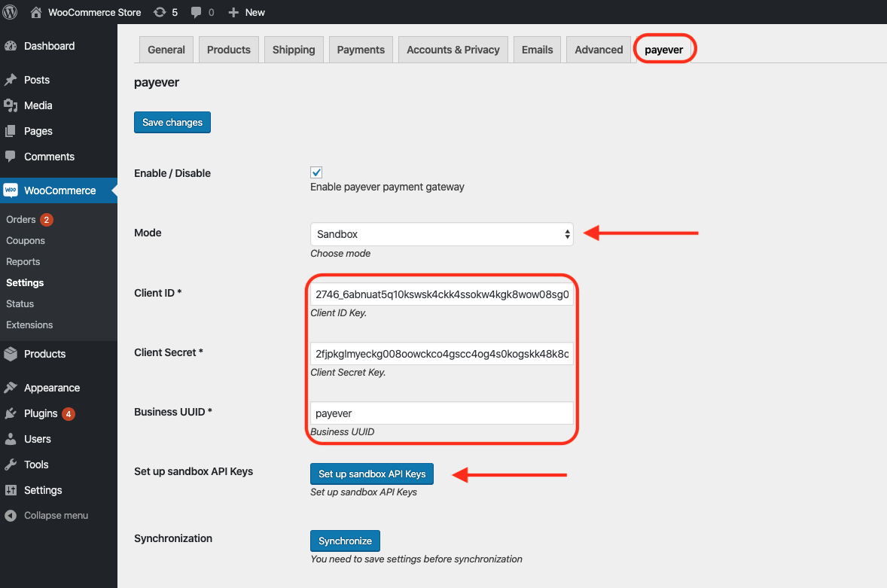Viewport: 887px width, 588px height.
Task: Click the Set up sandbox API Keys button
Action: pos(372,474)
